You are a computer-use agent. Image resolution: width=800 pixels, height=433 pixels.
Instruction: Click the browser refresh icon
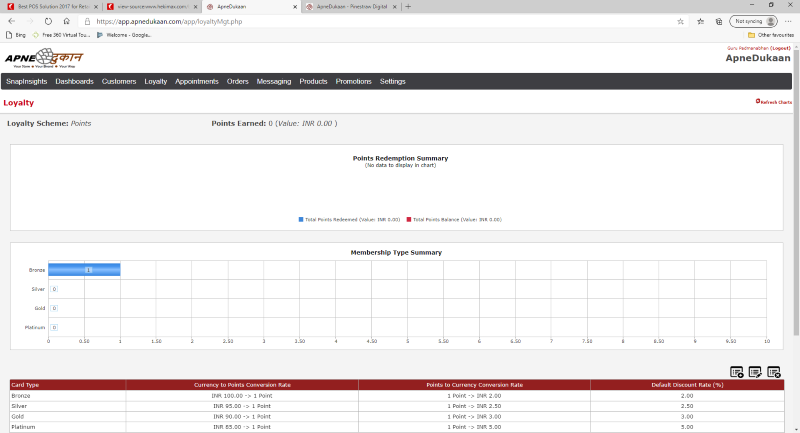(x=48, y=20)
